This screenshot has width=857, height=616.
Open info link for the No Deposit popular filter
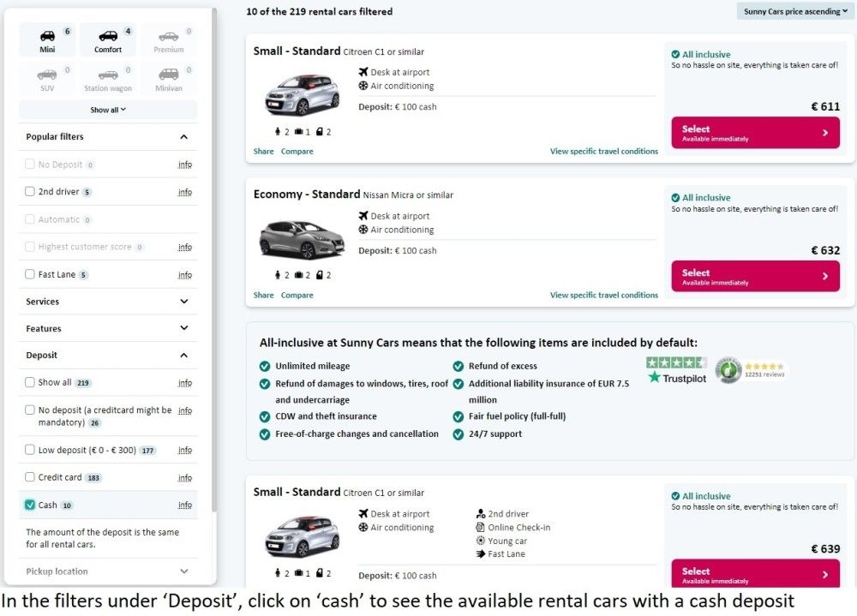point(185,164)
